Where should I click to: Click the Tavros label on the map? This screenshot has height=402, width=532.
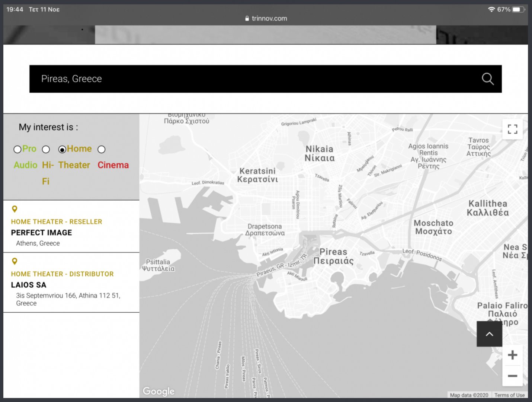[479, 147]
